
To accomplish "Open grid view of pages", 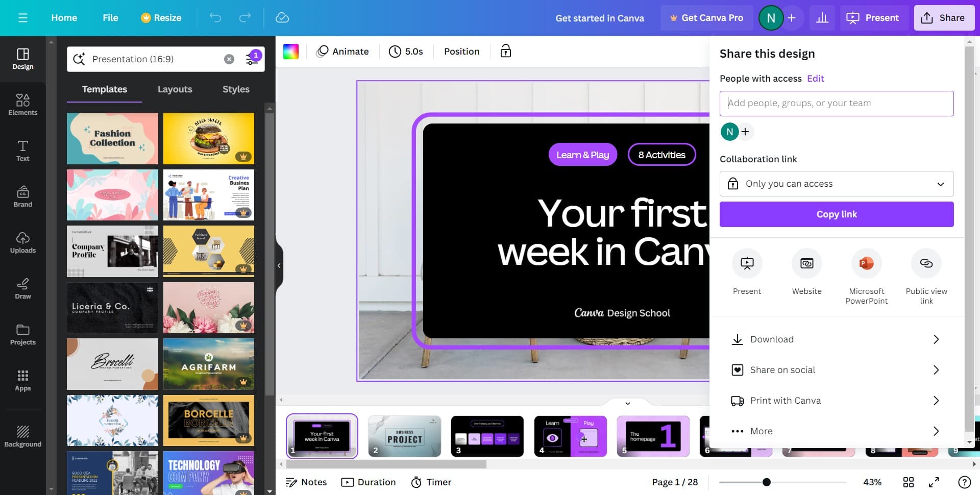I will [x=908, y=482].
